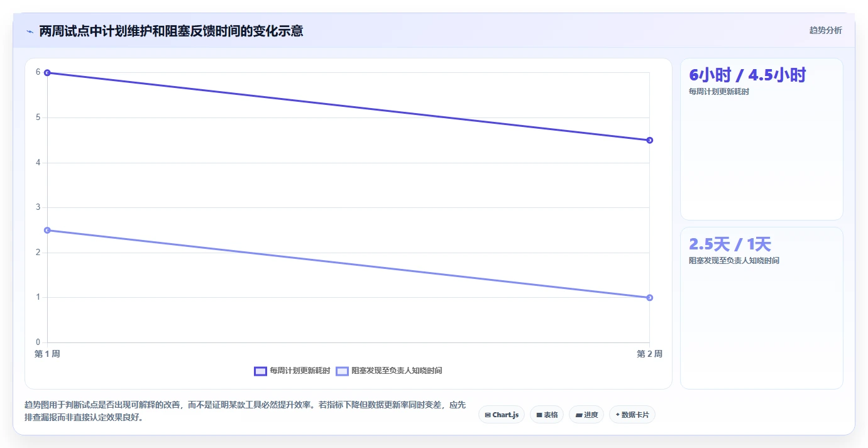Click the 每周计划更新耗时 card caption
The image size is (868, 448).
coord(719,92)
